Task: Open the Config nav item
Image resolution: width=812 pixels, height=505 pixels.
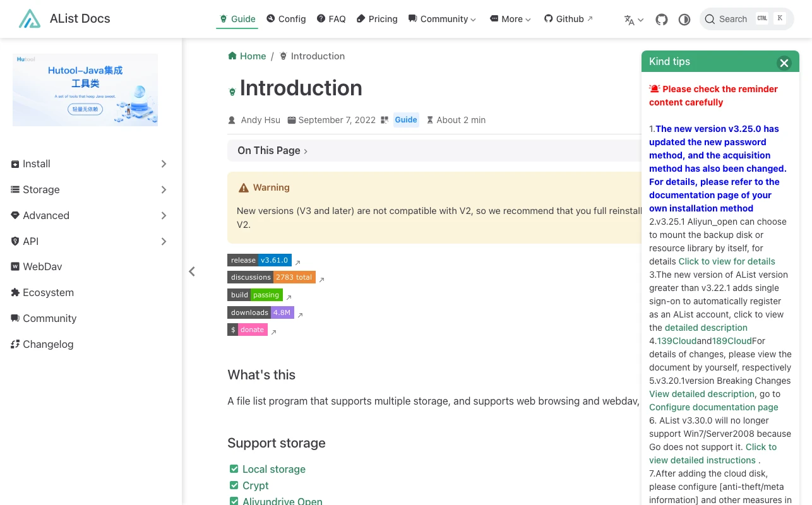Action: tap(286, 19)
